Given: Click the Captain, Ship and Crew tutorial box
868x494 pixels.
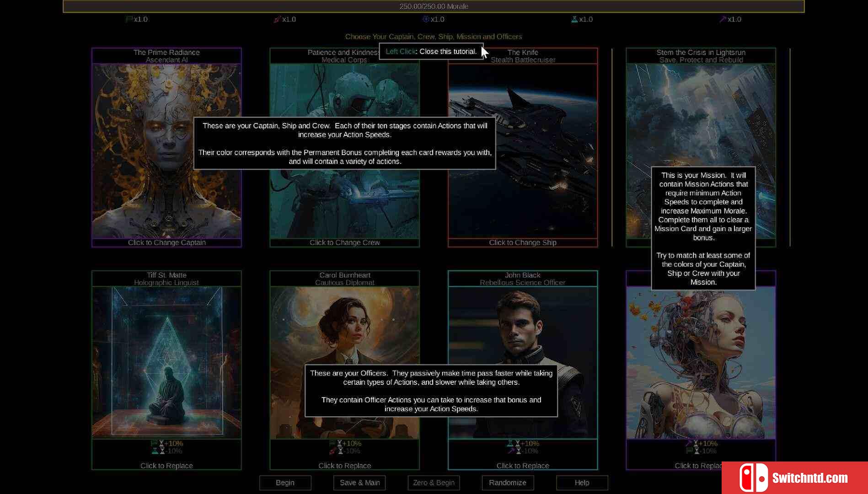Looking at the screenshot, I should [x=345, y=143].
